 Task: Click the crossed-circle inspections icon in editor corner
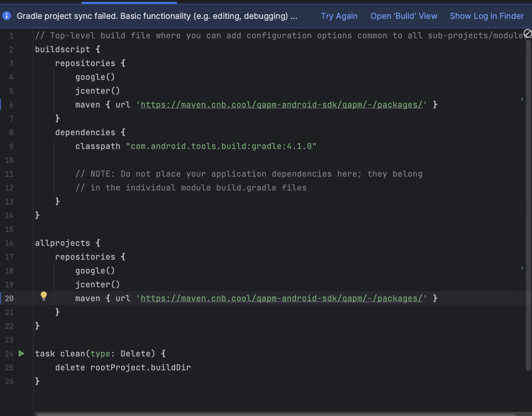pos(527,33)
